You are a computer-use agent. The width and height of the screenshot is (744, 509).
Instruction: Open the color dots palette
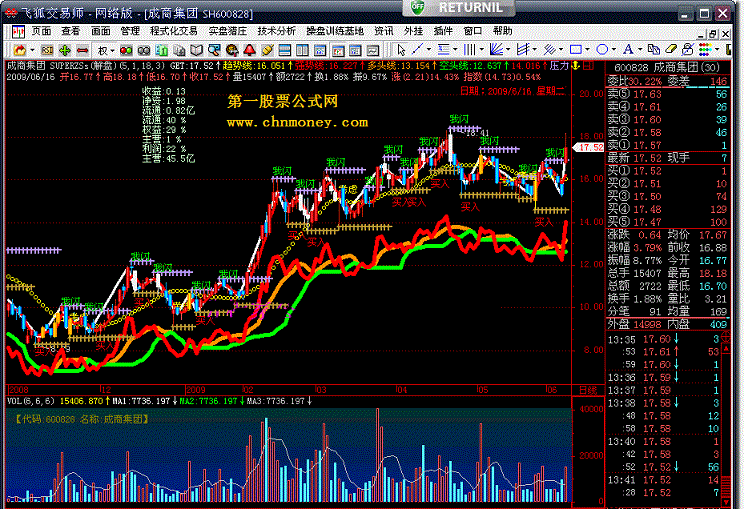click(x=705, y=49)
